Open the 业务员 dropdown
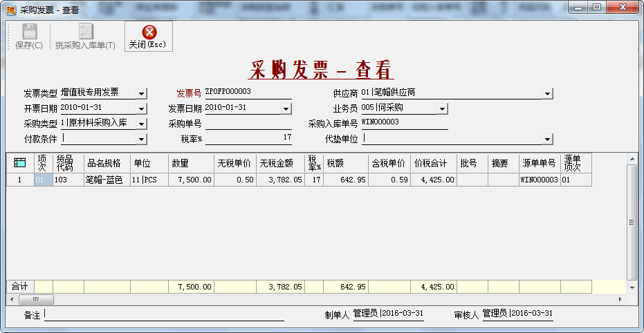The image size is (644, 333). pos(442,108)
